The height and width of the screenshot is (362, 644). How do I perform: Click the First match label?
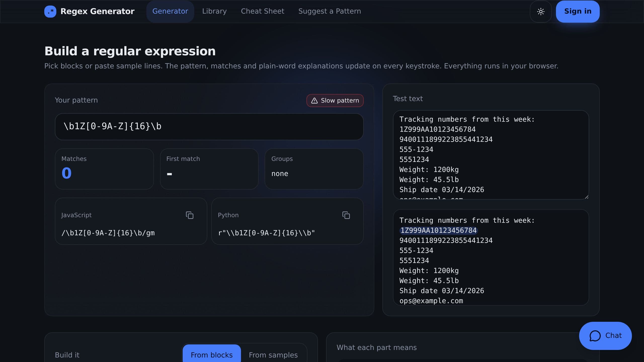[x=183, y=159]
